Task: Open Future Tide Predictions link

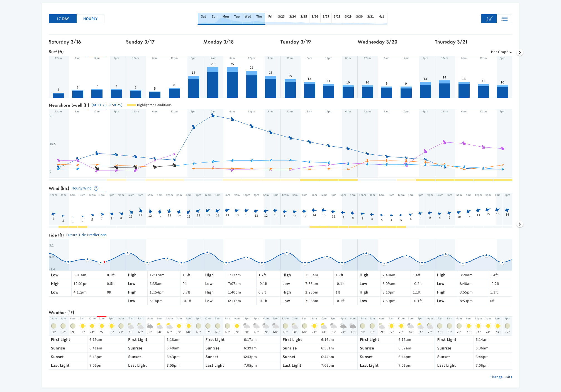Action: tap(86, 235)
